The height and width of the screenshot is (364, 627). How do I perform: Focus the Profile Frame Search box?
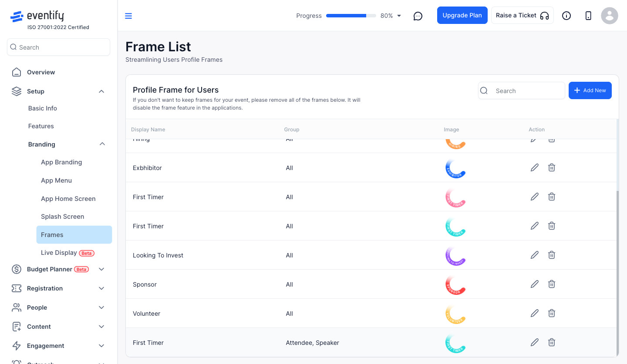pyautogui.click(x=522, y=90)
